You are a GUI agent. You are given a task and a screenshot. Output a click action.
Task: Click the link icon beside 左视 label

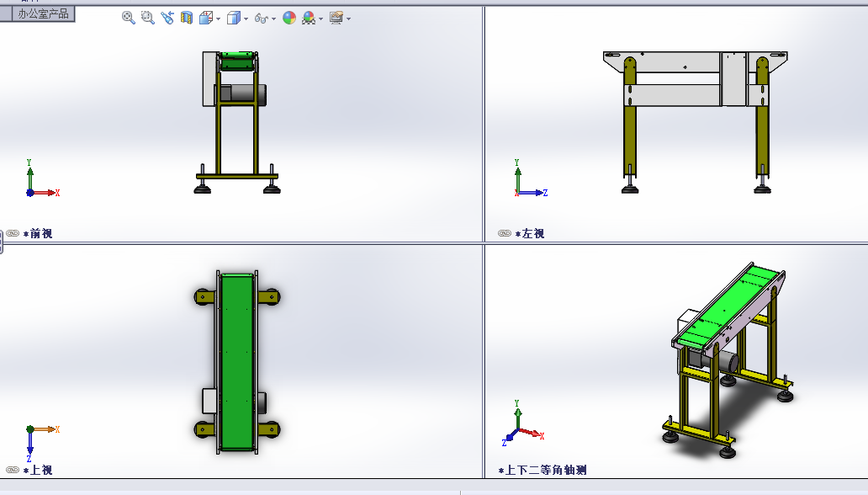505,233
